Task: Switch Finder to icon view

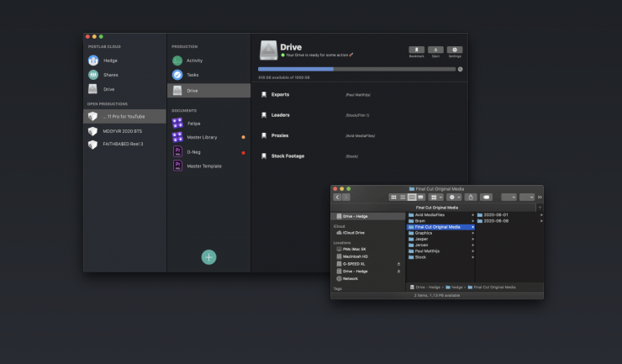Action: (393, 197)
